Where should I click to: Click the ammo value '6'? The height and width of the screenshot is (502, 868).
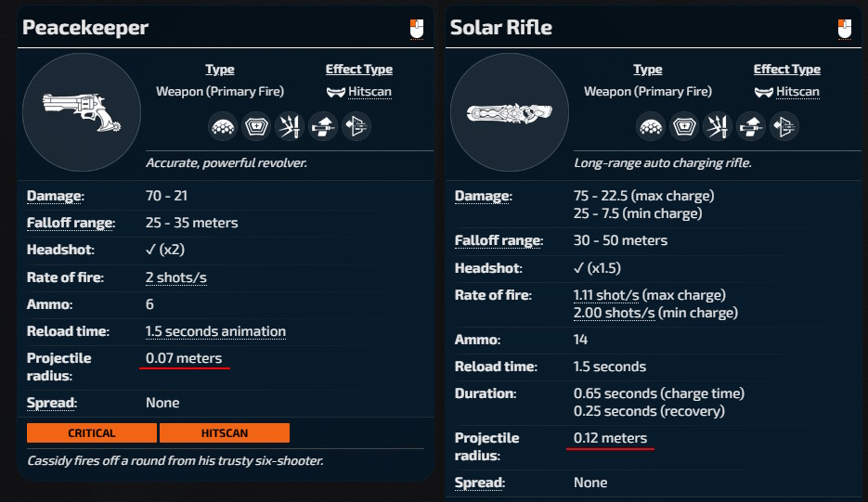149,304
